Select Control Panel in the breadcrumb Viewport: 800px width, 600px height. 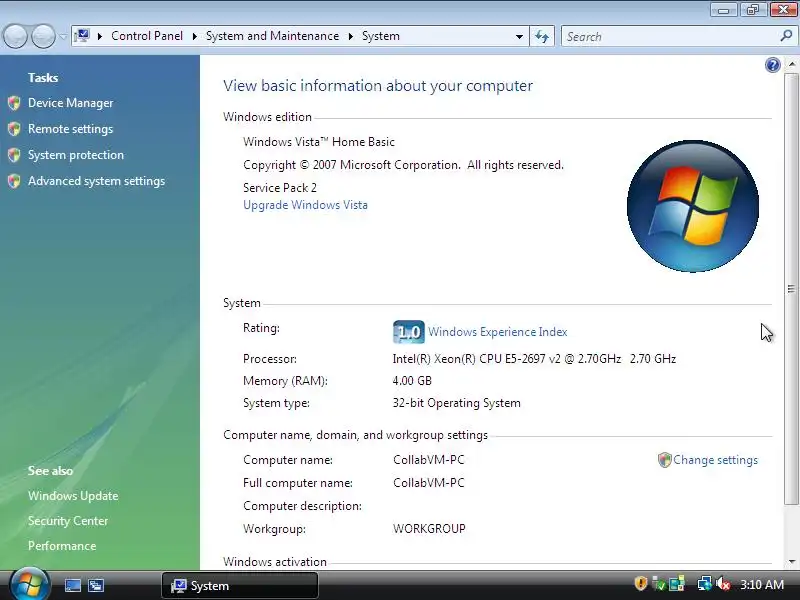[147, 36]
